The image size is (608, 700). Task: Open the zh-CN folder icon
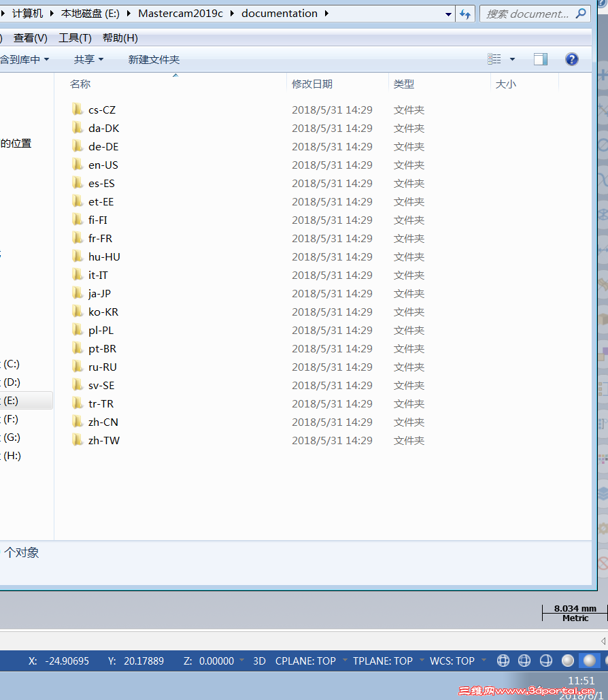click(78, 422)
